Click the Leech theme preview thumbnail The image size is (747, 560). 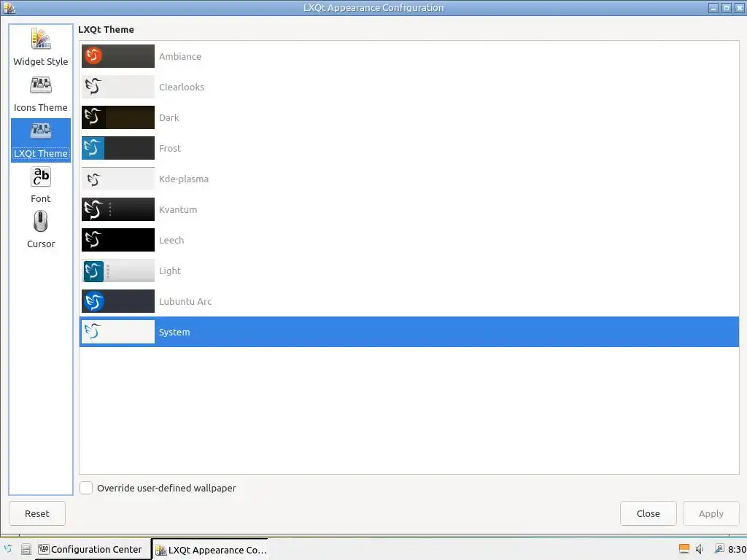coord(118,240)
